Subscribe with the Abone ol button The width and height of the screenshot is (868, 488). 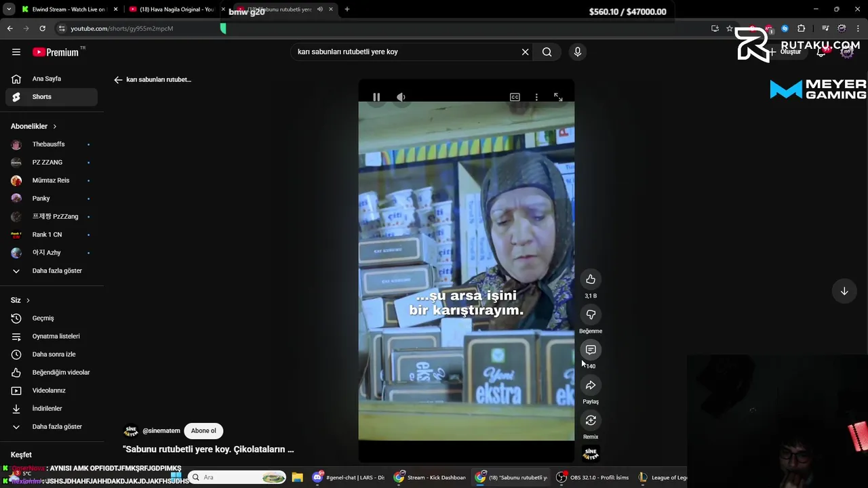click(x=203, y=430)
